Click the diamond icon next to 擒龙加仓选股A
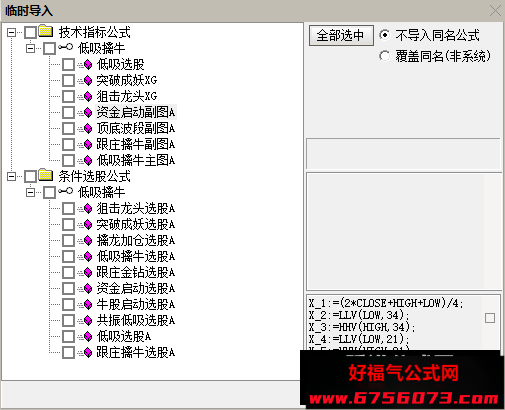 click(88, 240)
